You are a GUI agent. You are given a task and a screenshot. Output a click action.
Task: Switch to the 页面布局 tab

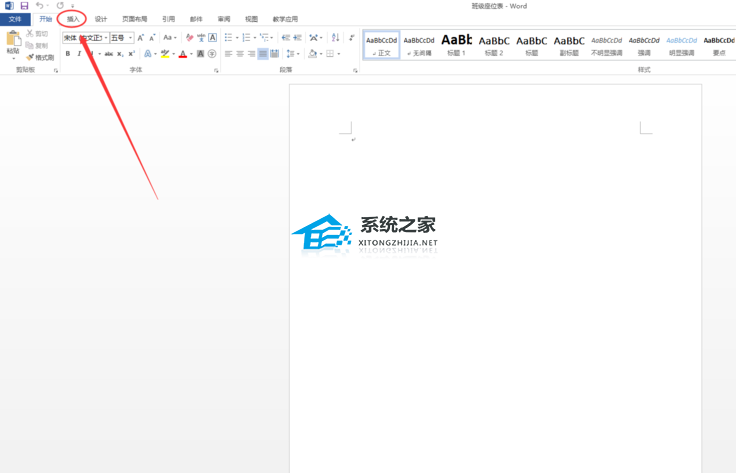[134, 19]
